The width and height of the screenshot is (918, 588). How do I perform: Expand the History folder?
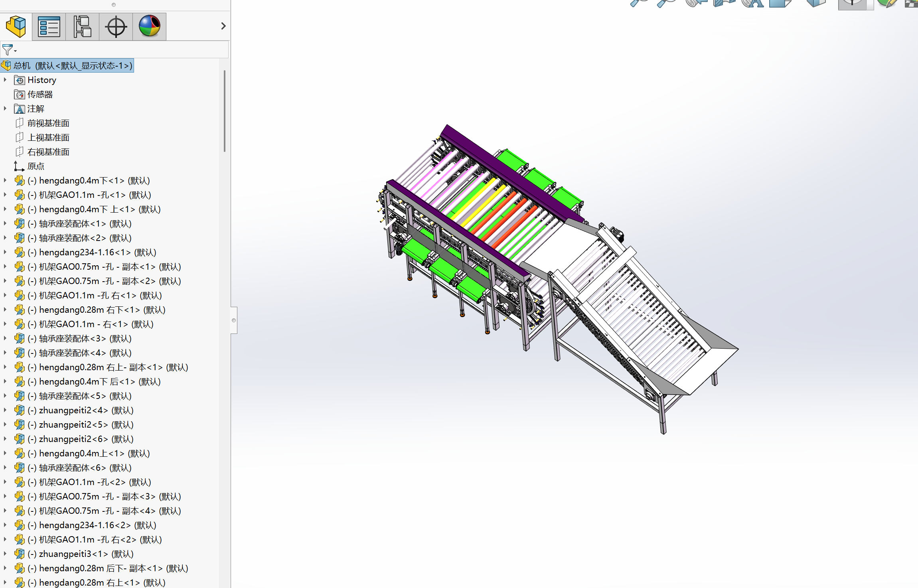(5, 80)
